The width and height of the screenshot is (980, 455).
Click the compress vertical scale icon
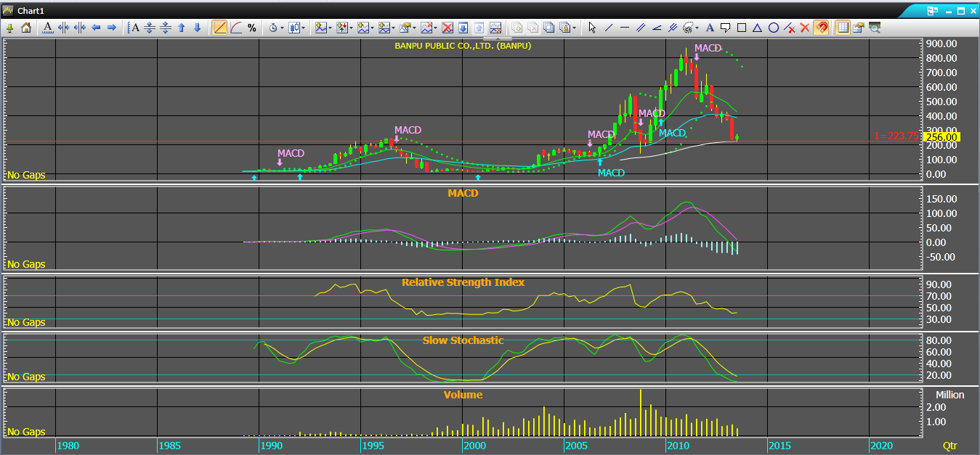166,28
